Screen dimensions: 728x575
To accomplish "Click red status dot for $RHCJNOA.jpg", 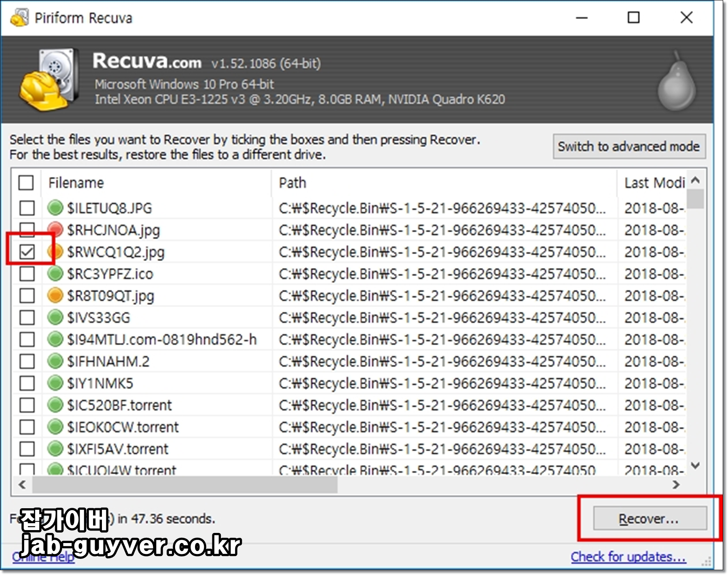I will (x=55, y=230).
